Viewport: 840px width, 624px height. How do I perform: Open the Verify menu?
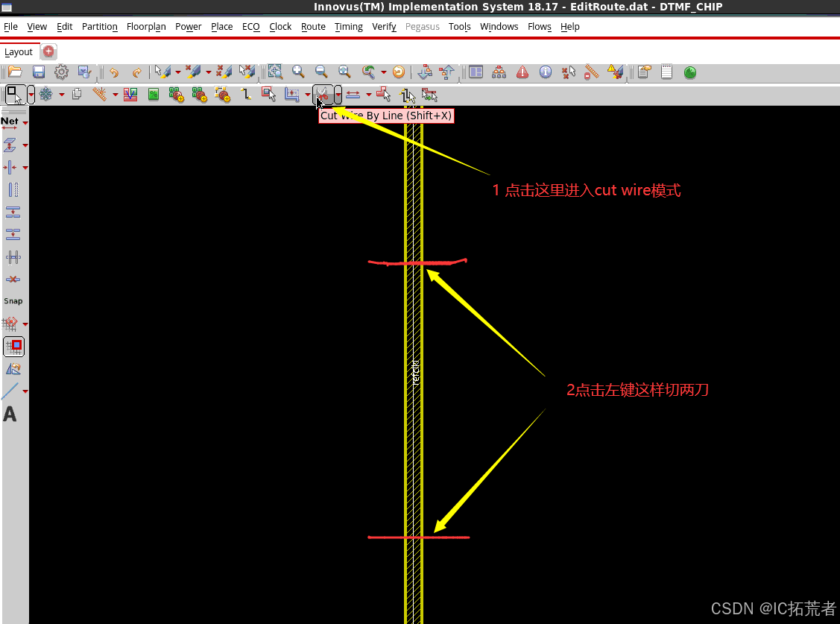[384, 26]
